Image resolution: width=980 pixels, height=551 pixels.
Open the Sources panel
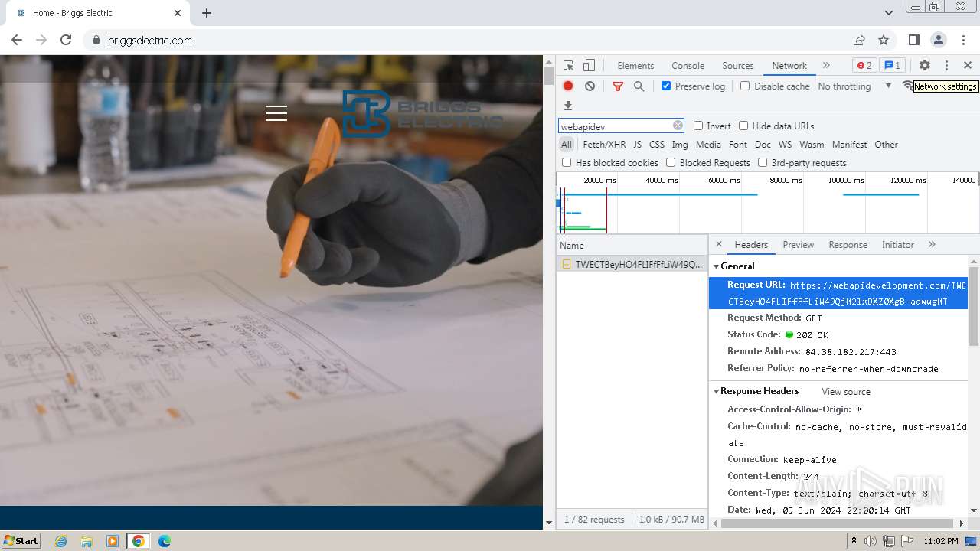click(738, 66)
